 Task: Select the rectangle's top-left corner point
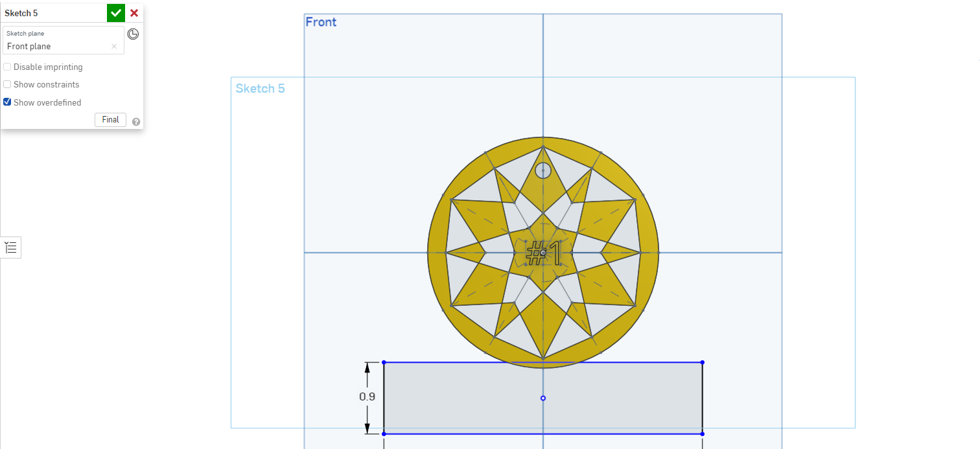(384, 363)
